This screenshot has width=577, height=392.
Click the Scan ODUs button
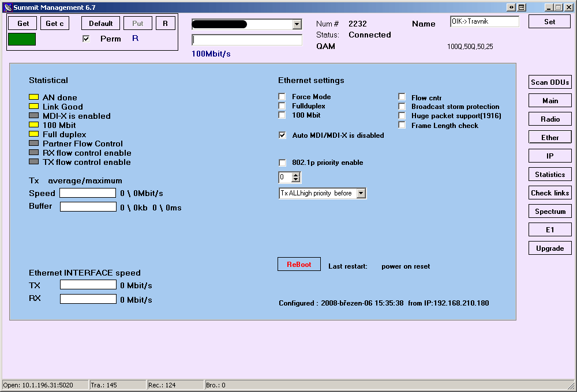click(550, 82)
